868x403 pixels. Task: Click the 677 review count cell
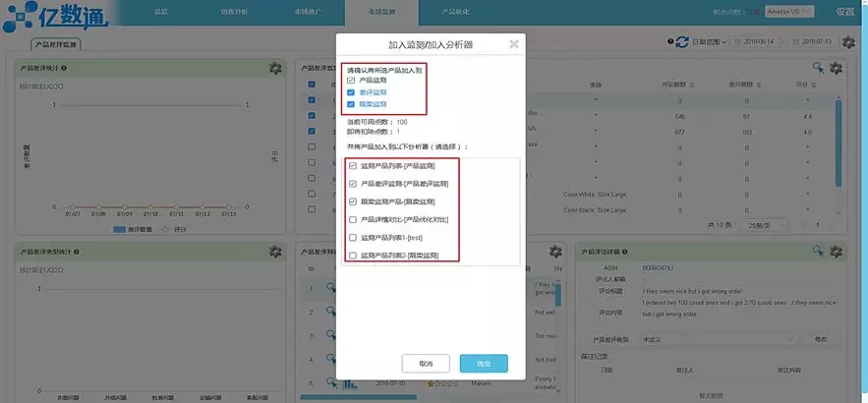click(x=679, y=133)
